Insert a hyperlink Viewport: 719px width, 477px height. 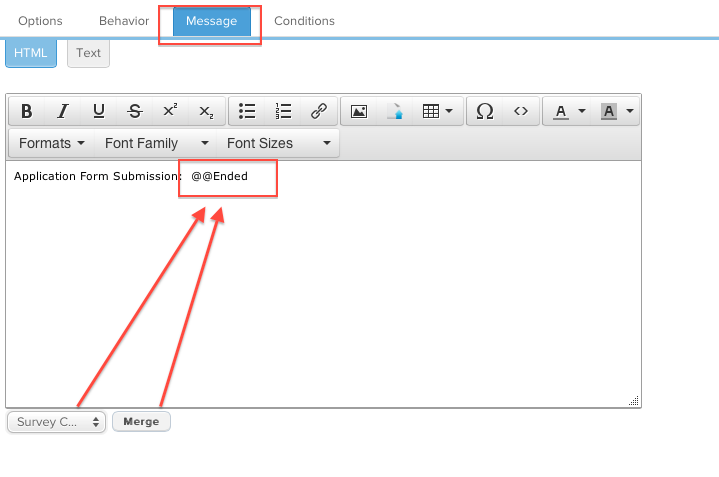coord(319,111)
